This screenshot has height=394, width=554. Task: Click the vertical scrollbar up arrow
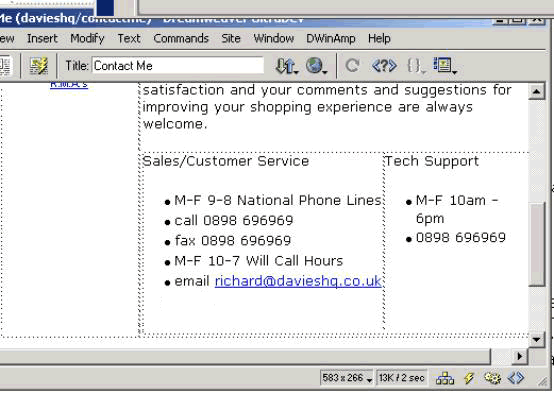click(x=537, y=92)
